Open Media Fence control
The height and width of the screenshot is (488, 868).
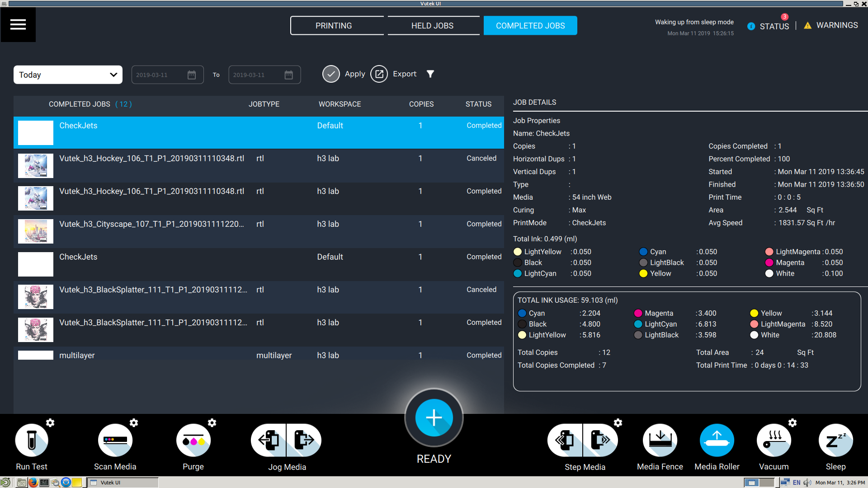pyautogui.click(x=660, y=440)
